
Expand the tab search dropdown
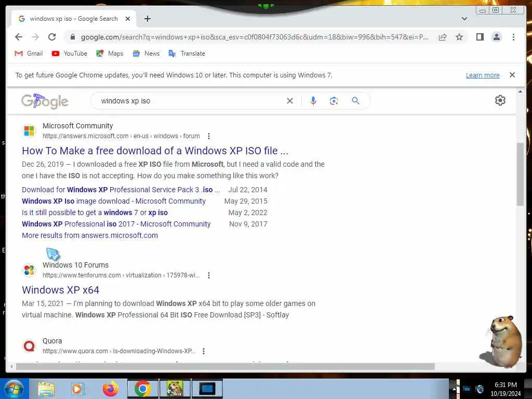coord(464,19)
